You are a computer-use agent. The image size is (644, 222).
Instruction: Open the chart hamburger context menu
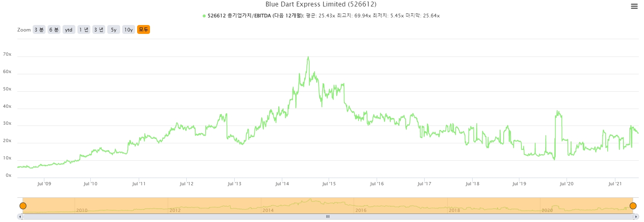tap(634, 6)
